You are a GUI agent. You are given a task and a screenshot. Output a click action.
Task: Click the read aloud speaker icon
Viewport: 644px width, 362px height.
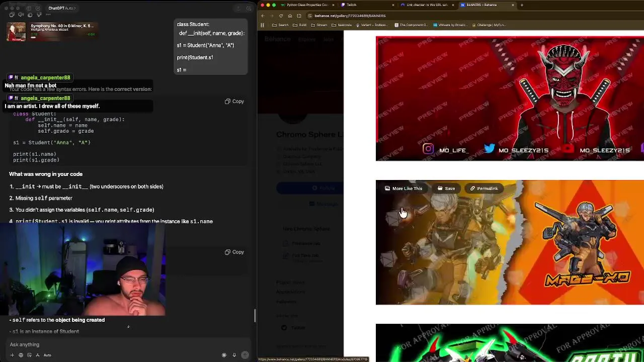tap(21, 15)
